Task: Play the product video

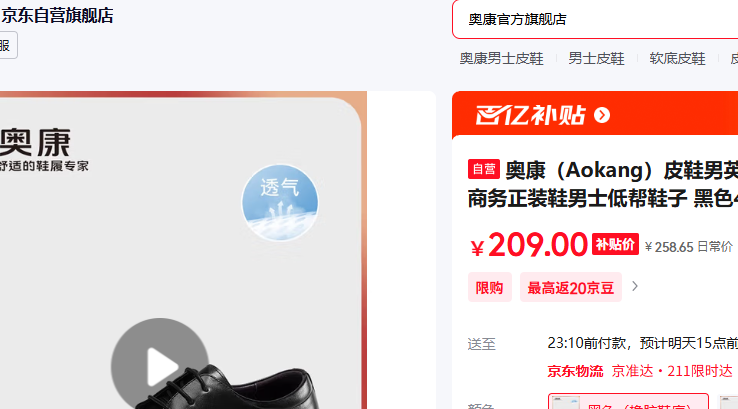Action: (160, 366)
